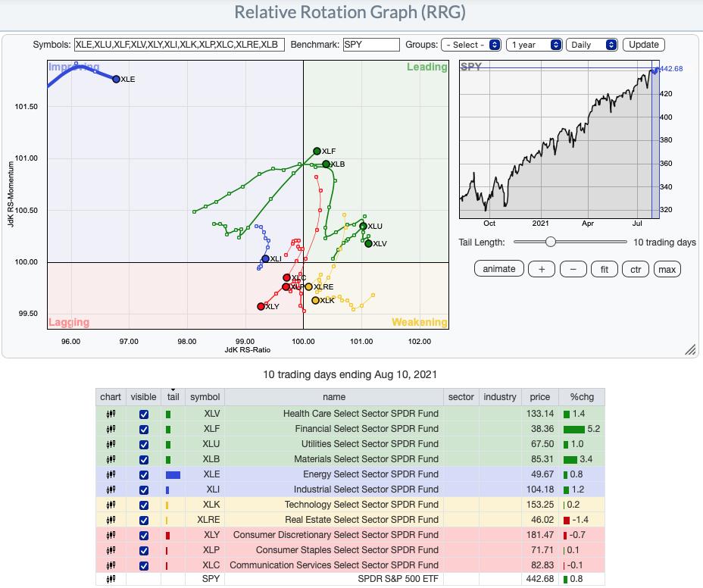
Task: Click the graph resize handle icon
Action: [690, 350]
